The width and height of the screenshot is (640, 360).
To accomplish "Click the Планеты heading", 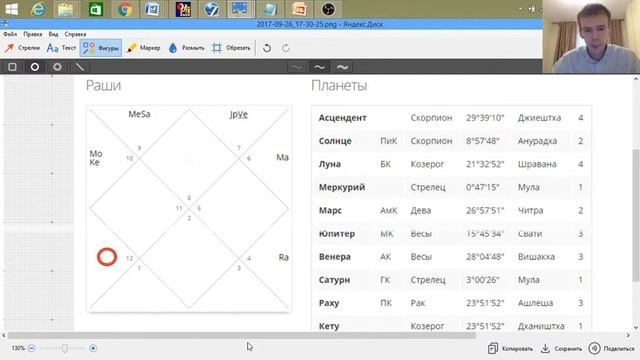I will pos(339,85).
